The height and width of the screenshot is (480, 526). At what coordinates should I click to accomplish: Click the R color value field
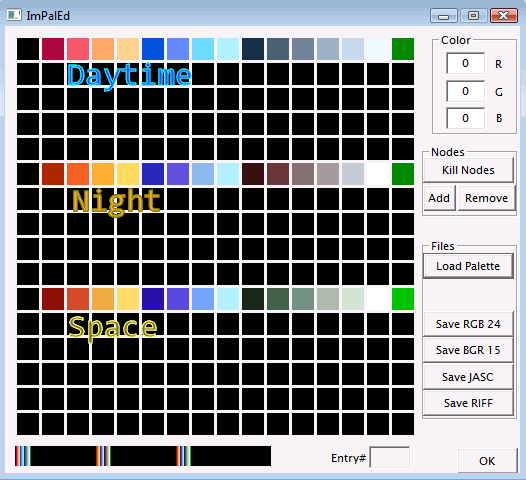tap(465, 63)
